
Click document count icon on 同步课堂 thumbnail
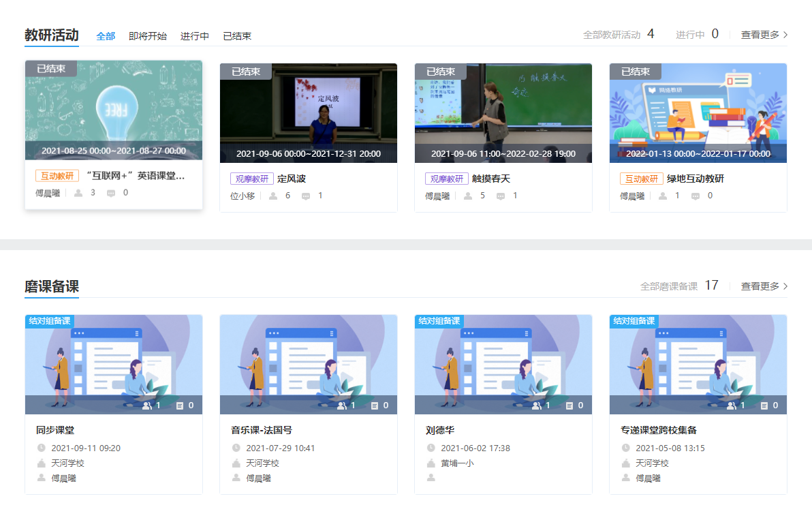[x=180, y=406]
